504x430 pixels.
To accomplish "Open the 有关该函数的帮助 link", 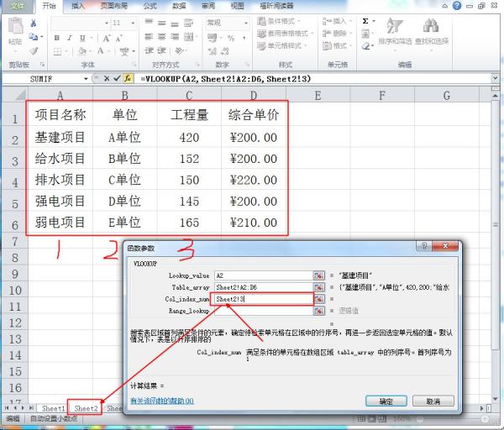I will (162, 401).
